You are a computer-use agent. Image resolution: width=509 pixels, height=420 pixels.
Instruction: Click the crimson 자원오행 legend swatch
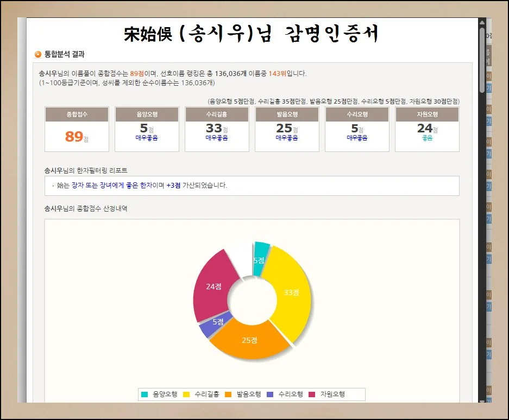tap(312, 394)
